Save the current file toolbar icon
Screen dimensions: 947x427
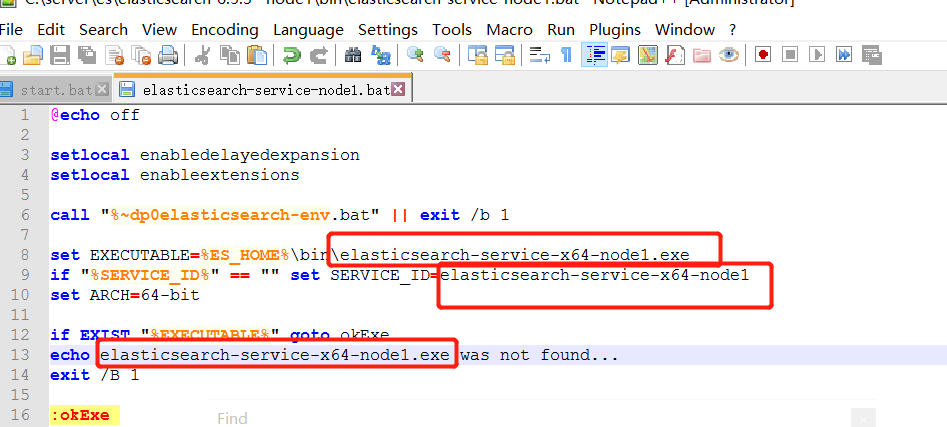pyautogui.click(x=60, y=56)
